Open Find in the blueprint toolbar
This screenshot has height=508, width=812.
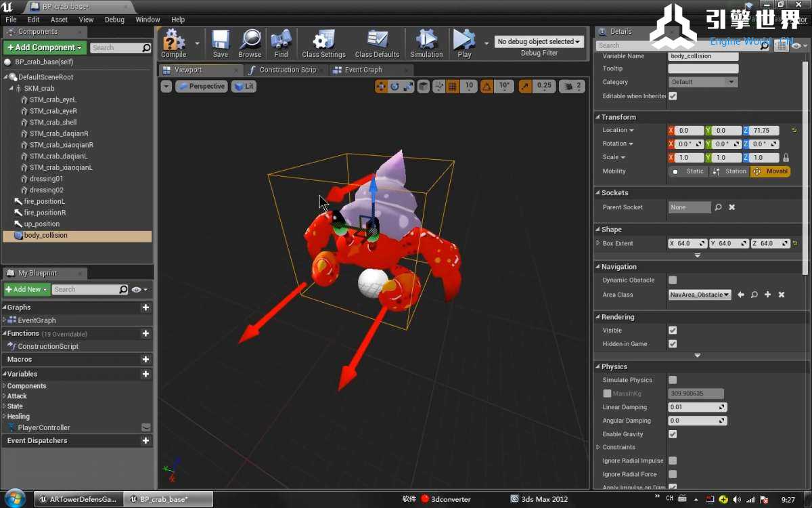[x=281, y=43]
